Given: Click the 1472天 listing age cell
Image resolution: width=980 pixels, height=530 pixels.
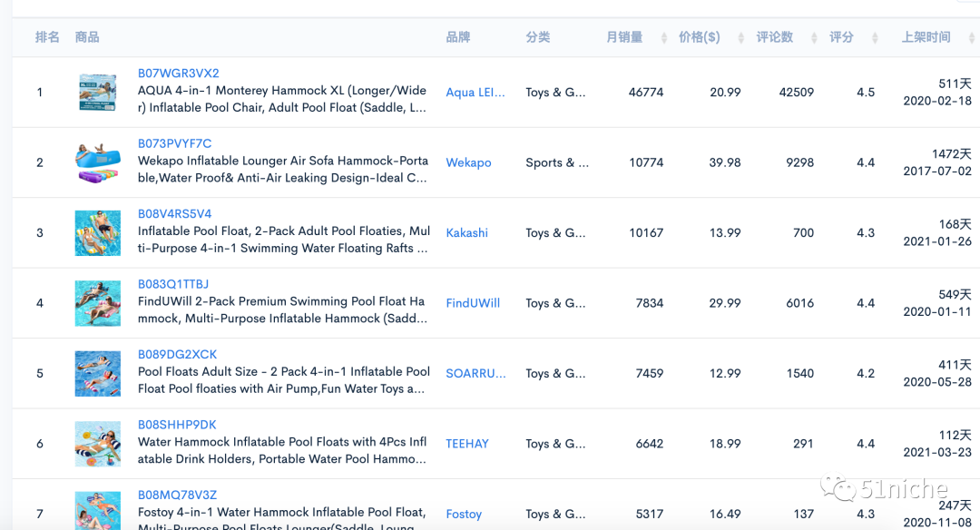Looking at the screenshot, I should pos(951,153).
